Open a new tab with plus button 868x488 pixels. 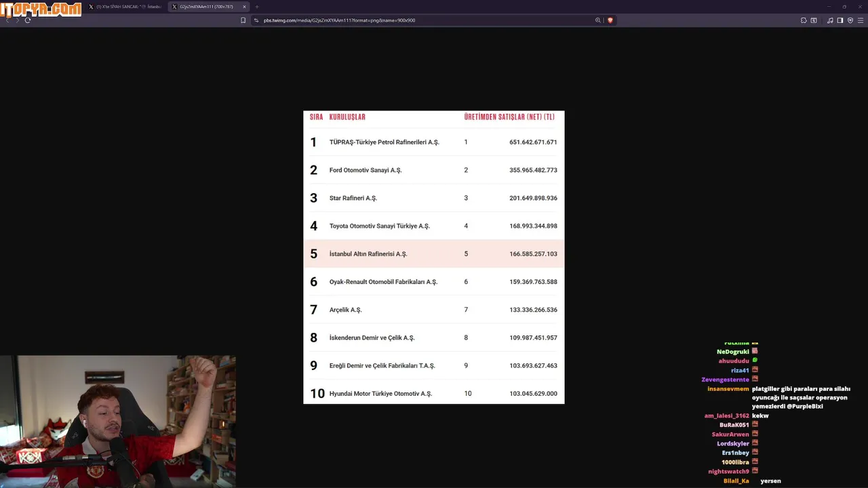point(257,7)
